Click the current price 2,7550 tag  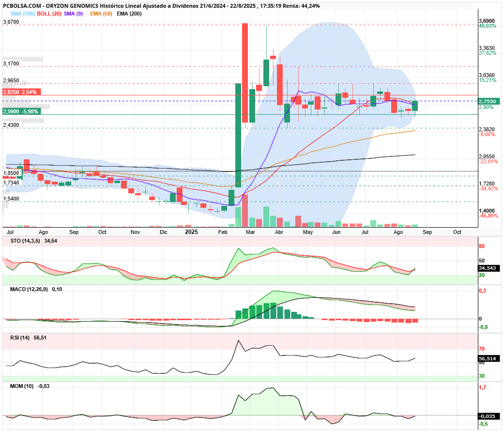coord(489,101)
